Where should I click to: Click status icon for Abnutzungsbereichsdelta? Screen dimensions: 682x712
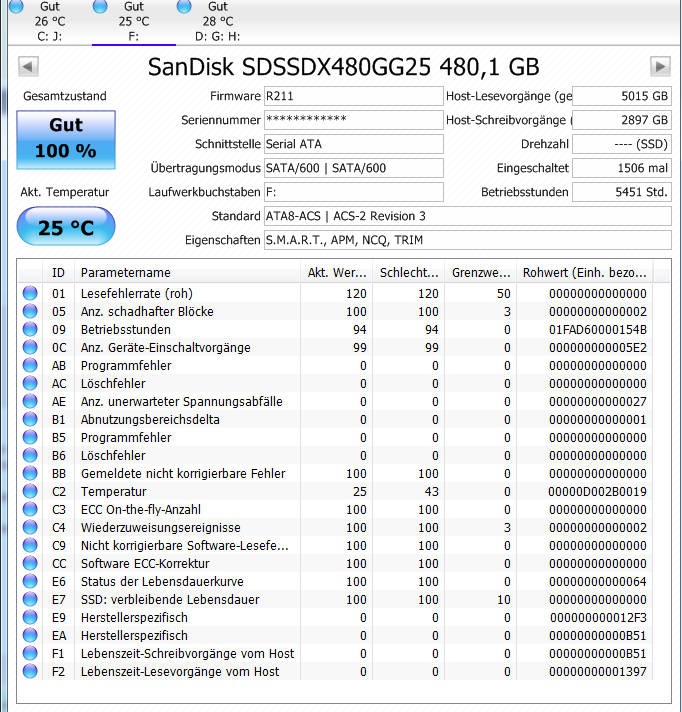(x=30, y=420)
